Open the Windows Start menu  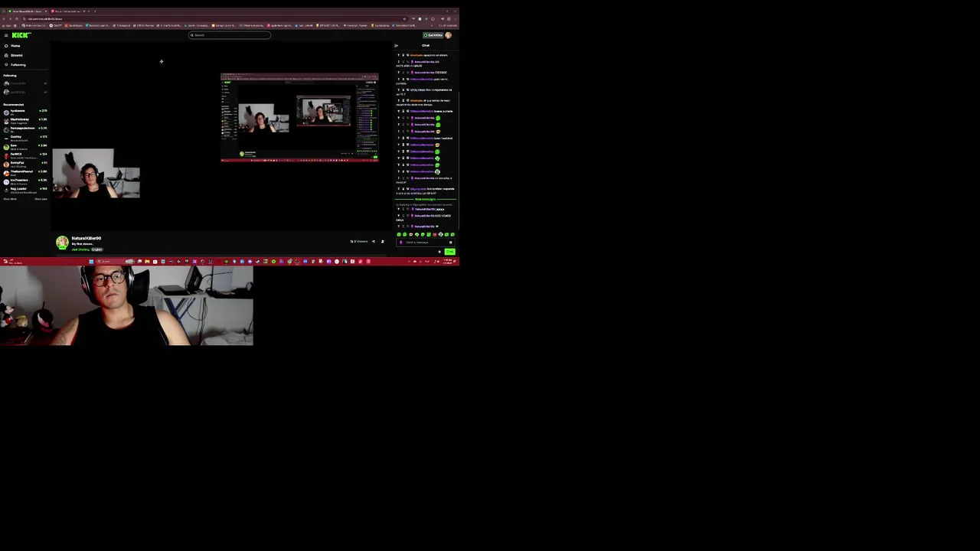coord(91,262)
